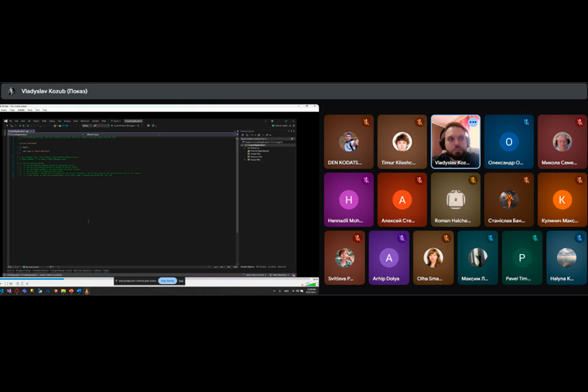Select Станіслав Бан participant tile

(509, 199)
